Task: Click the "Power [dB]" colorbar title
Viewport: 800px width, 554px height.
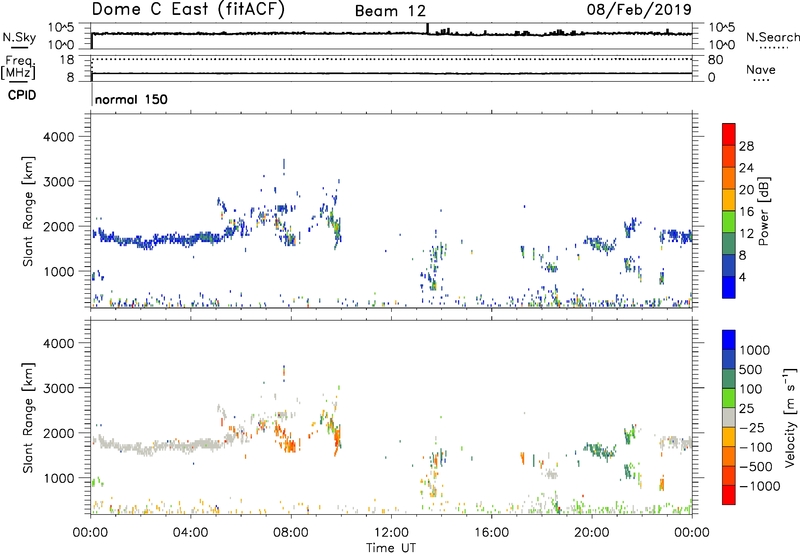Action: coord(764,211)
